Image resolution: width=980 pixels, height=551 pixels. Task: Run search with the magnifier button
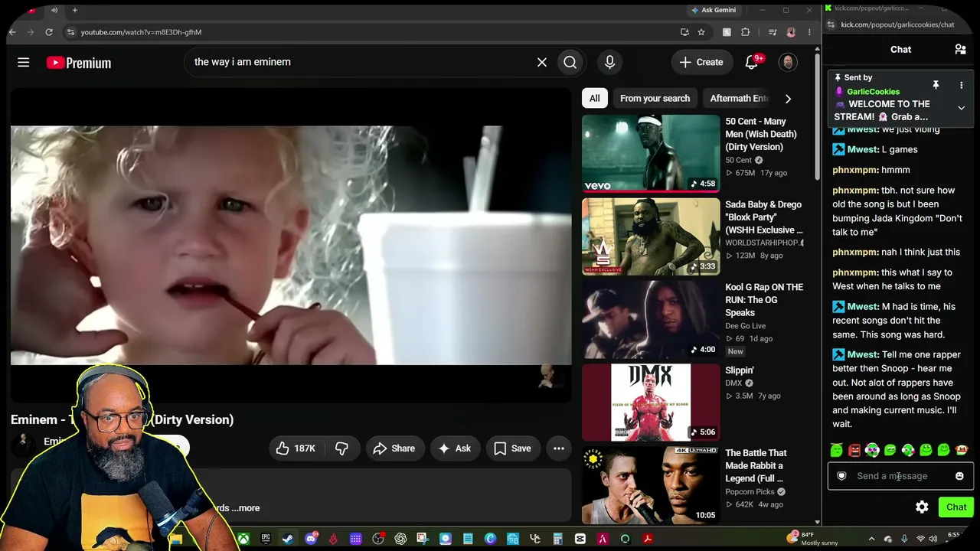(x=570, y=62)
